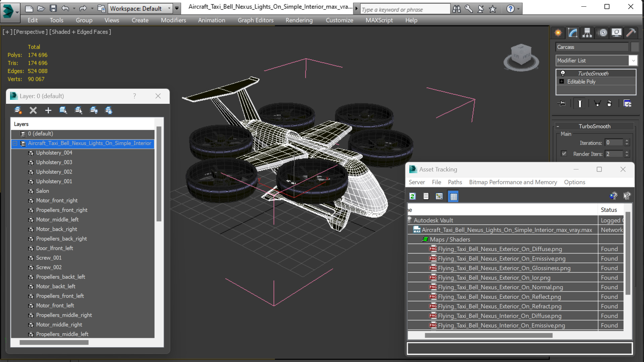The image size is (644, 362).
Task: Add selection to layer with plus icon
Action: 48,110
